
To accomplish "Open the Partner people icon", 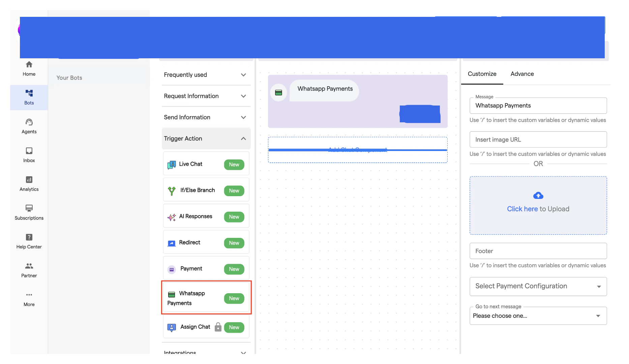I will (x=29, y=266).
